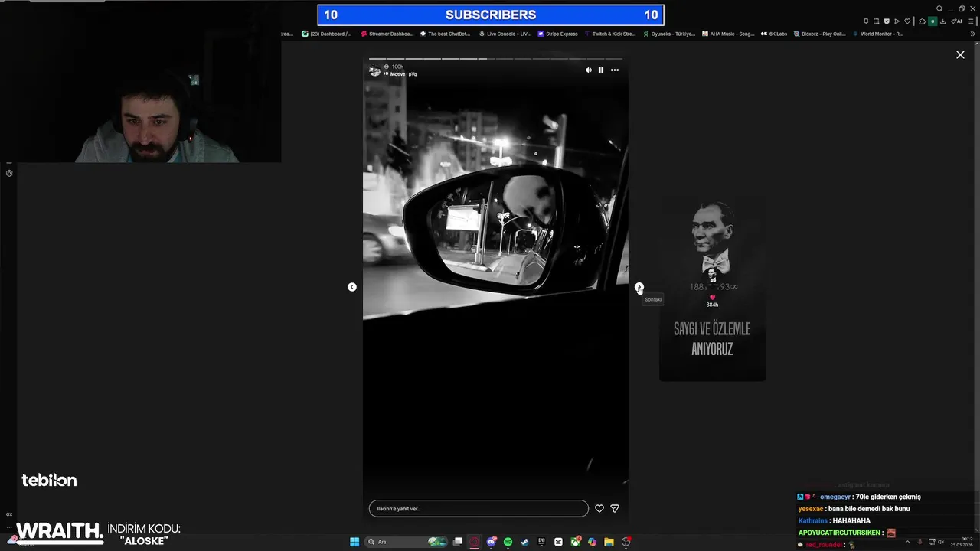Click the taskbar microphone icon
The image size is (980, 551).
tap(920, 542)
